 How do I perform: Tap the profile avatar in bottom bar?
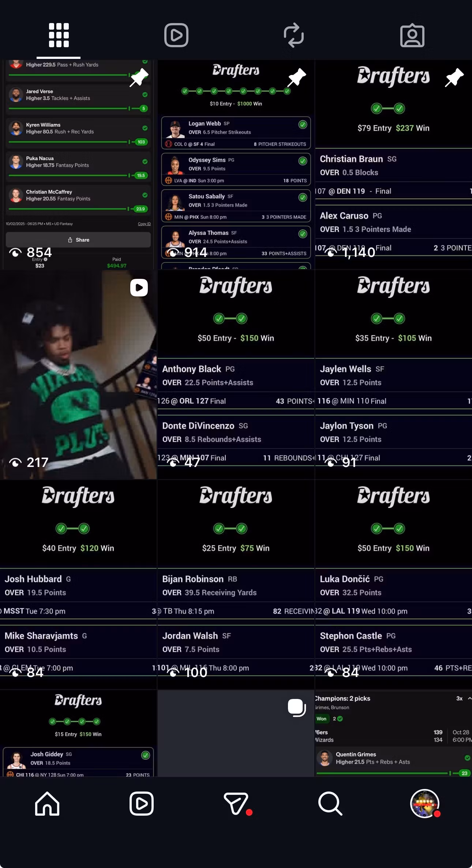coord(425,804)
